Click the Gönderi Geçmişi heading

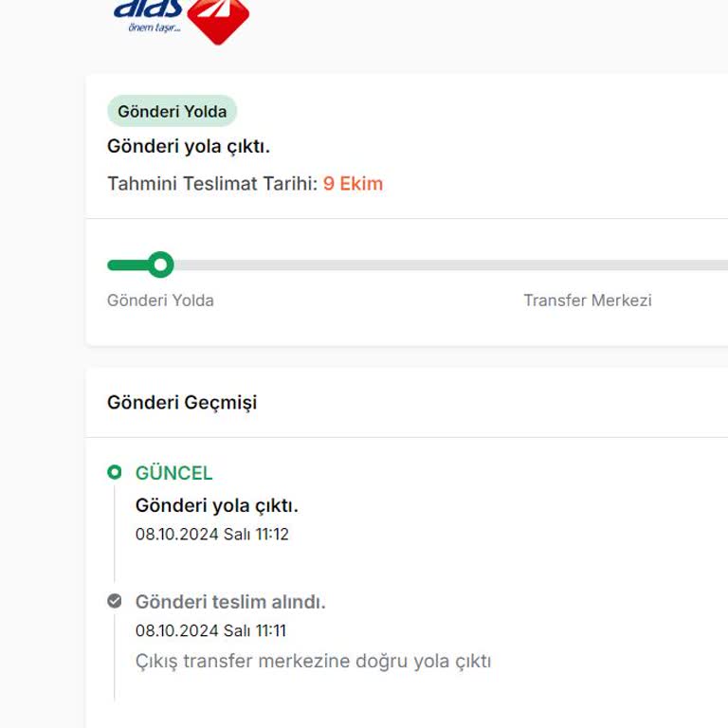pyautogui.click(x=182, y=403)
